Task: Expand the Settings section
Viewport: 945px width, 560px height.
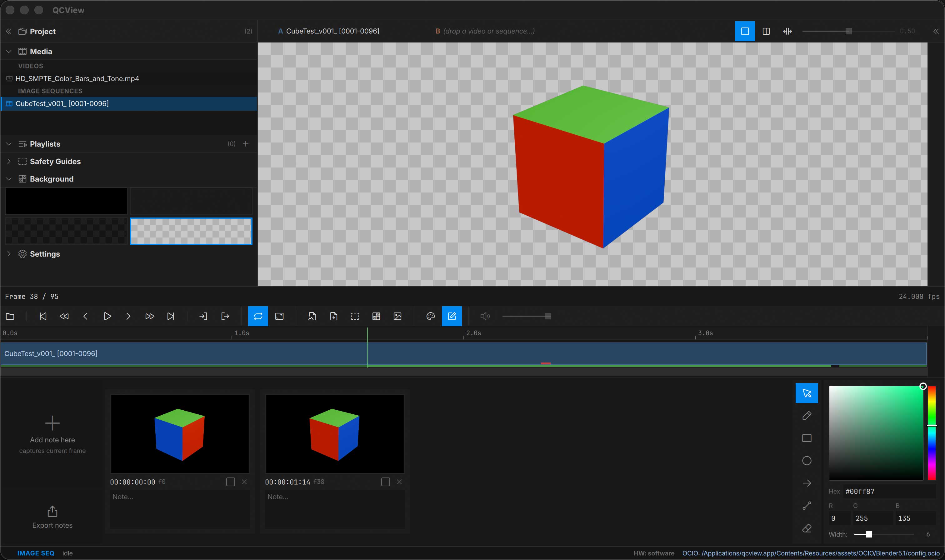Action: click(x=9, y=254)
